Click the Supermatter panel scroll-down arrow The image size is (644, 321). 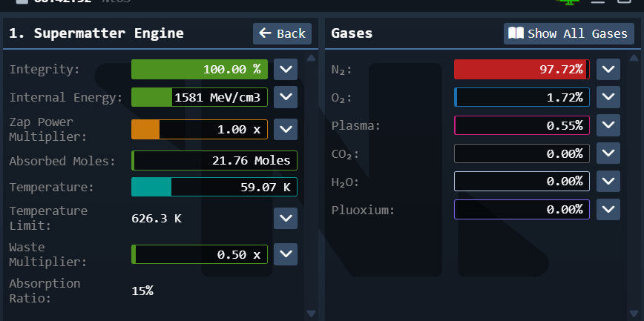click(312, 314)
